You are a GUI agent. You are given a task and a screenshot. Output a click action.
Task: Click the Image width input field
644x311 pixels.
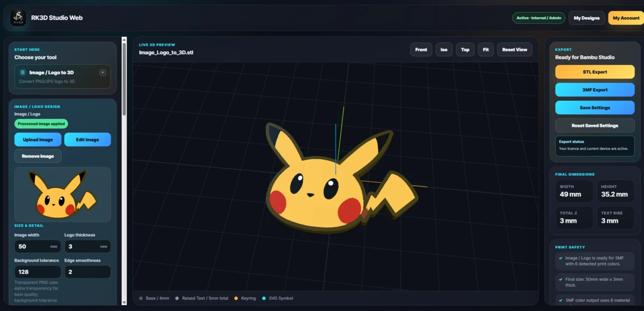(38, 247)
